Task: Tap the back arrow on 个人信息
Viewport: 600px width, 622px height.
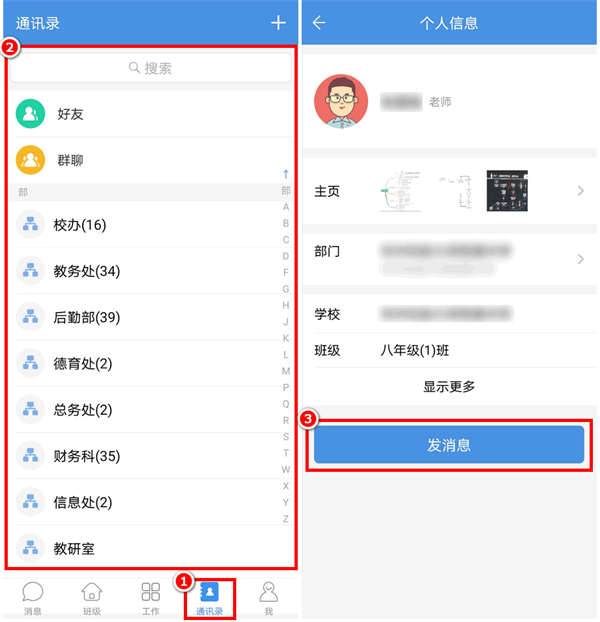Action: pos(319,23)
